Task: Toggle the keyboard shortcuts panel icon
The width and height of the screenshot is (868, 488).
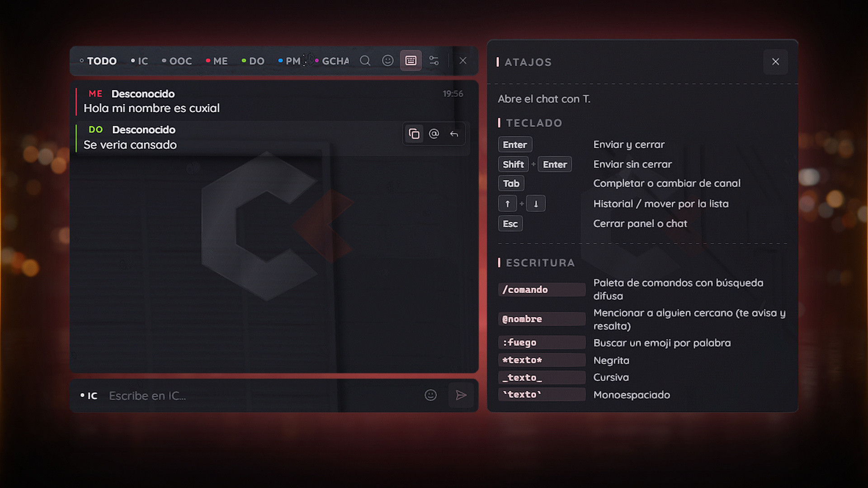Action: pos(411,61)
